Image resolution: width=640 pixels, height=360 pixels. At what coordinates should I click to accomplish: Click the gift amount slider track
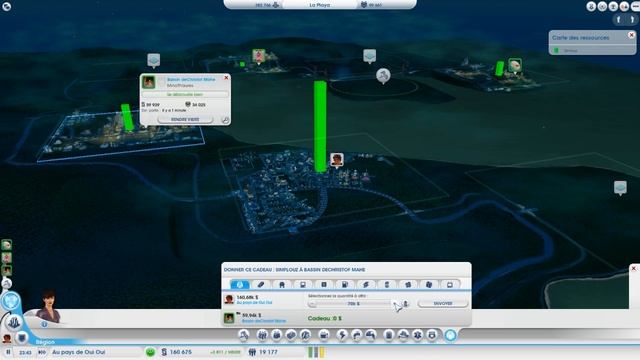tap(353, 304)
